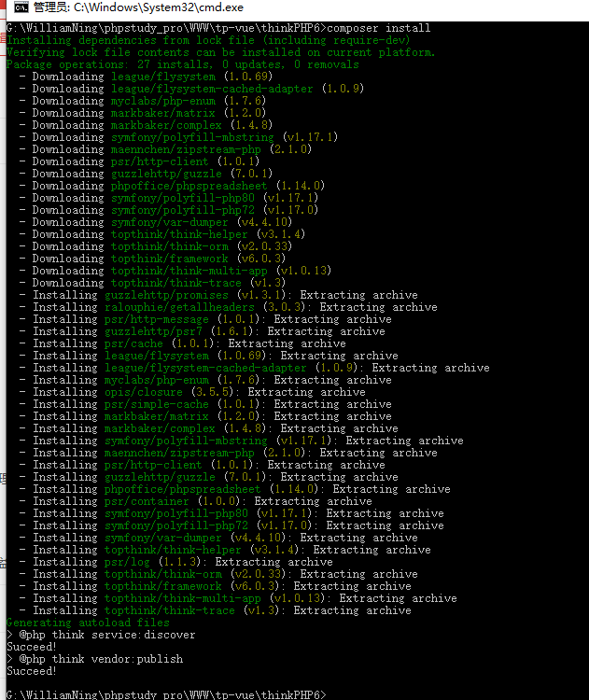589x700 pixels.
Task: Click the 'Installing psr/http-message' line
Action: click(x=205, y=319)
